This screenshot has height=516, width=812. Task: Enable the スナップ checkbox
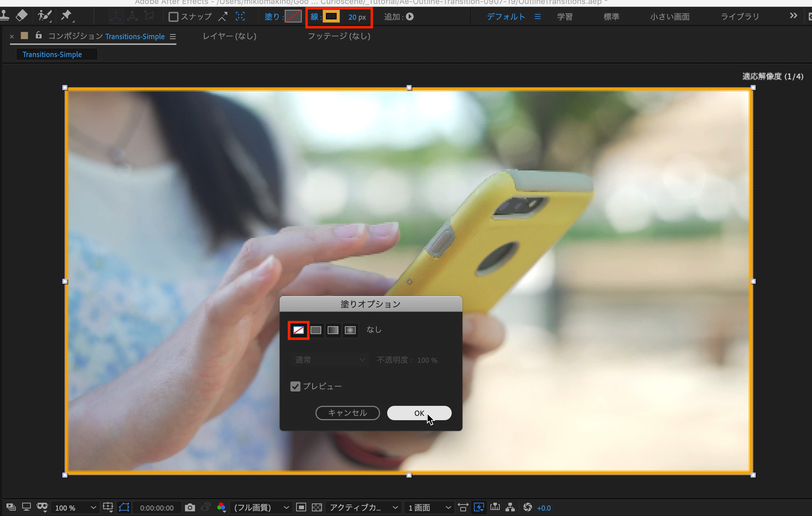point(173,17)
